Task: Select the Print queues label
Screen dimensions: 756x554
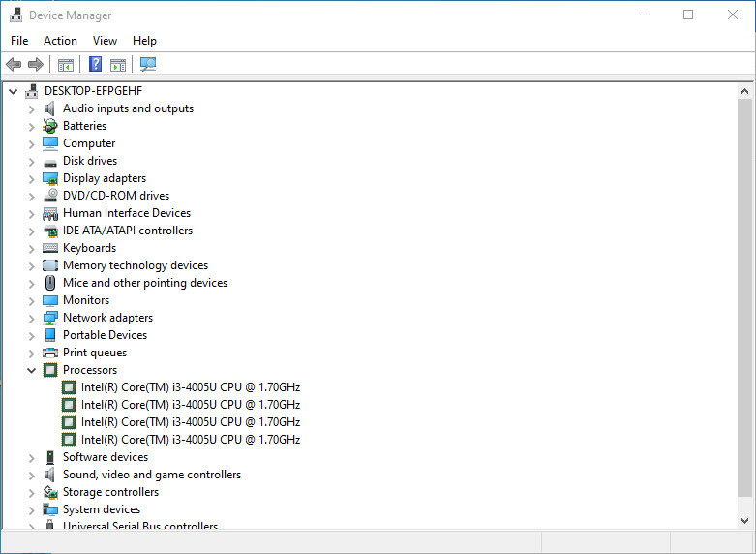Action: pyautogui.click(x=95, y=353)
